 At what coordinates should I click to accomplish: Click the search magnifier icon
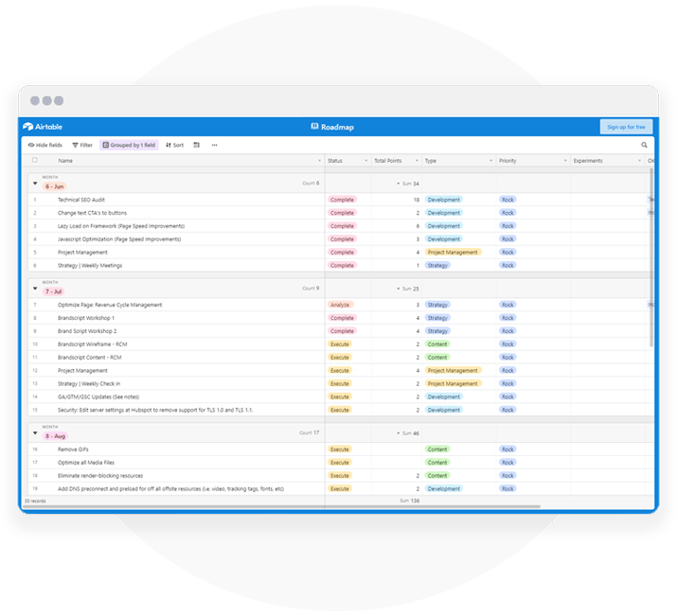tap(645, 145)
